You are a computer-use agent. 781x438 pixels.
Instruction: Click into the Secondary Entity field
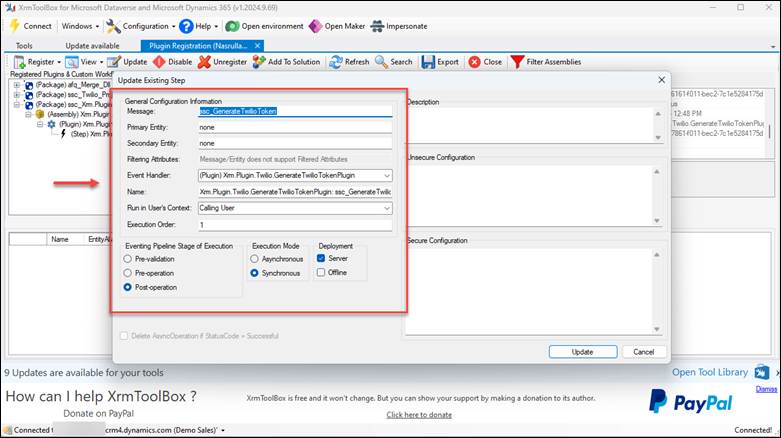295,143
